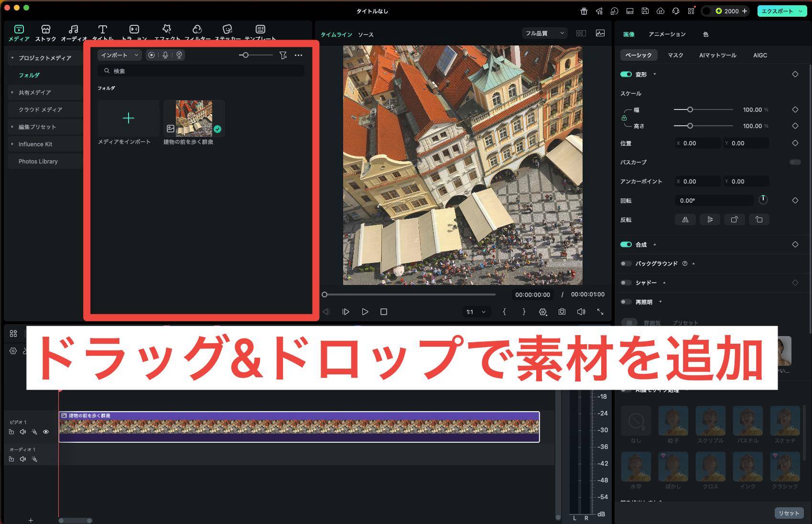
Task: Click the リセット reset button
Action: click(x=789, y=513)
